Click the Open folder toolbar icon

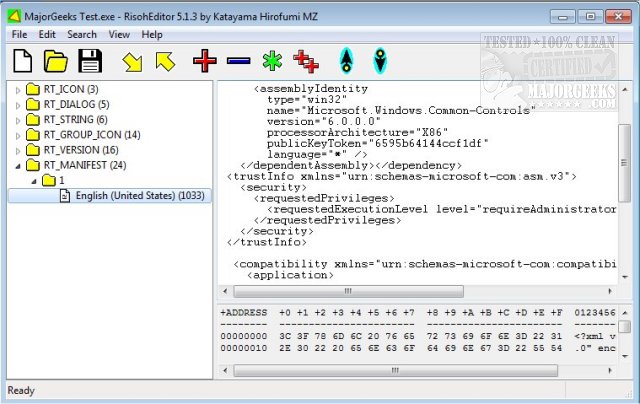point(55,61)
